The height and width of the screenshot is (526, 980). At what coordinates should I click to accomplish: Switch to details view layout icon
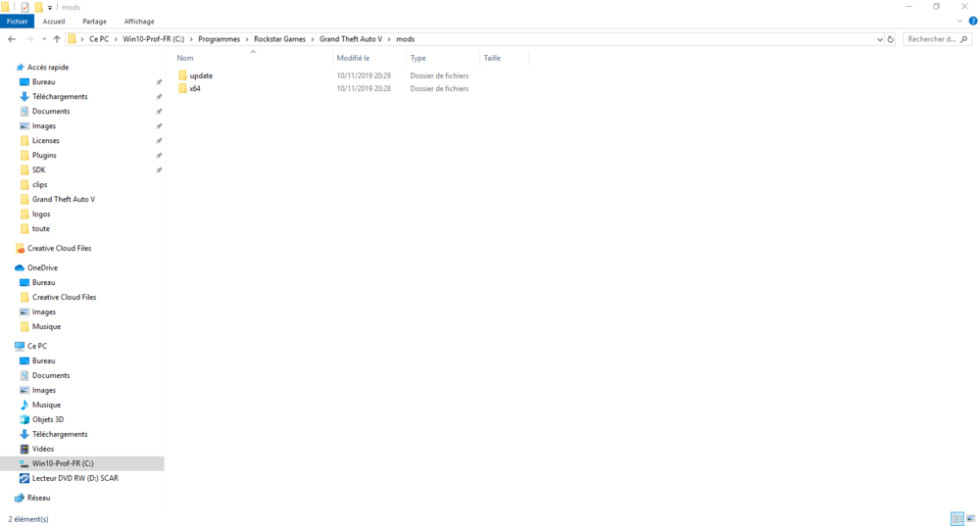pyautogui.click(x=957, y=518)
